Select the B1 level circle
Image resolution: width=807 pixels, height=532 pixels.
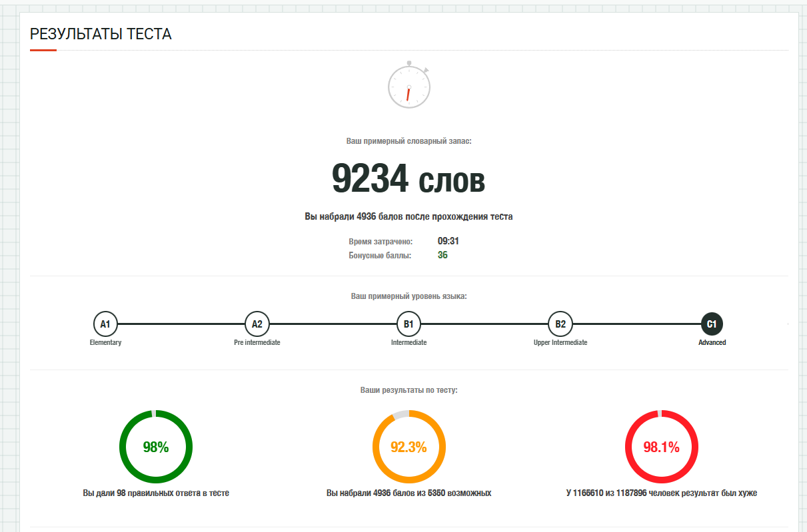[x=408, y=324]
